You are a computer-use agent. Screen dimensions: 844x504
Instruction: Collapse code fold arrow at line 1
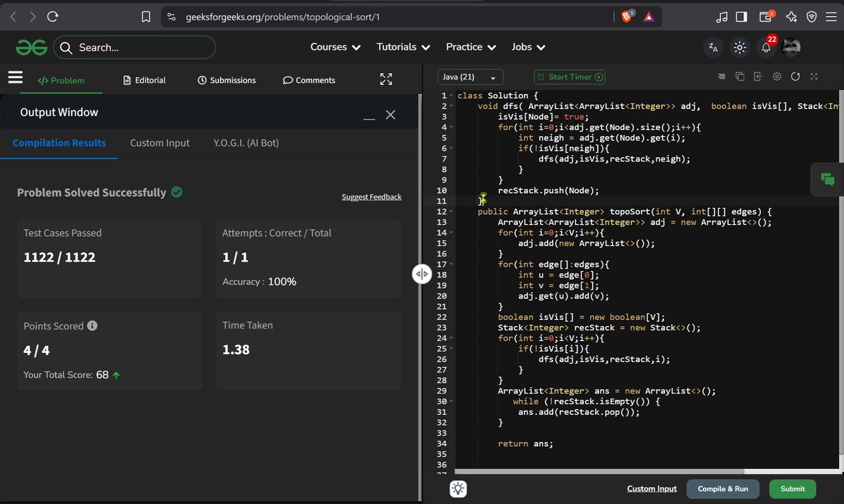(451, 96)
